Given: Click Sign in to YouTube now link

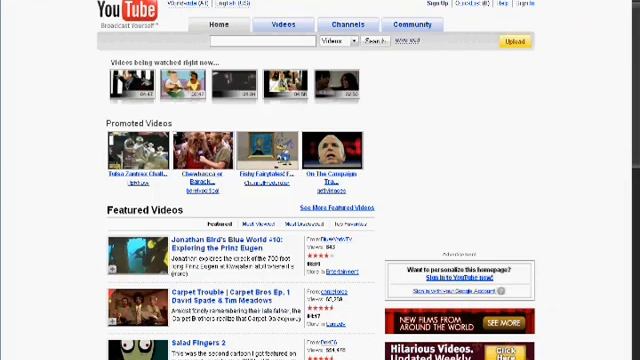Looking at the screenshot, I should click(x=459, y=278).
